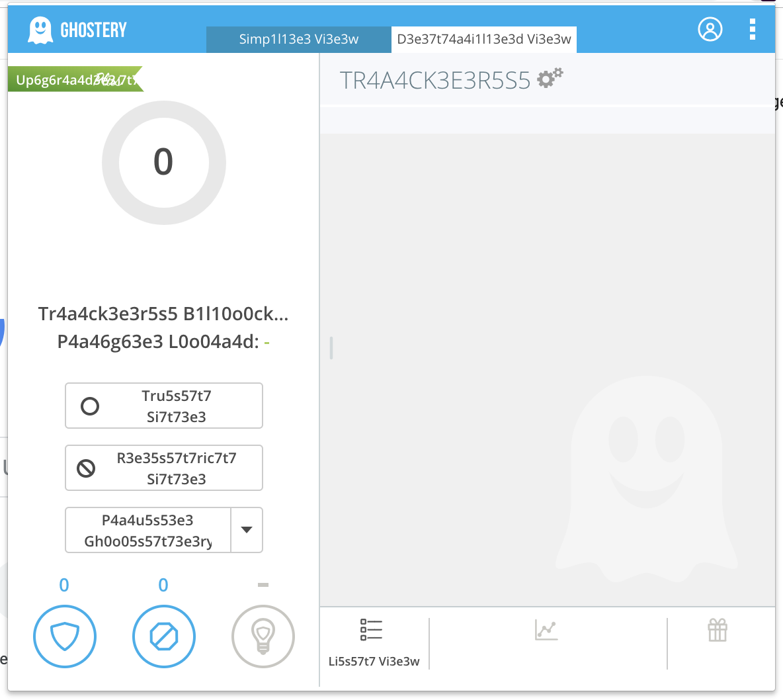
Task: Click the P4a4u5s53e3 Gh0o05s57t73e3ry button
Action: 148,530
